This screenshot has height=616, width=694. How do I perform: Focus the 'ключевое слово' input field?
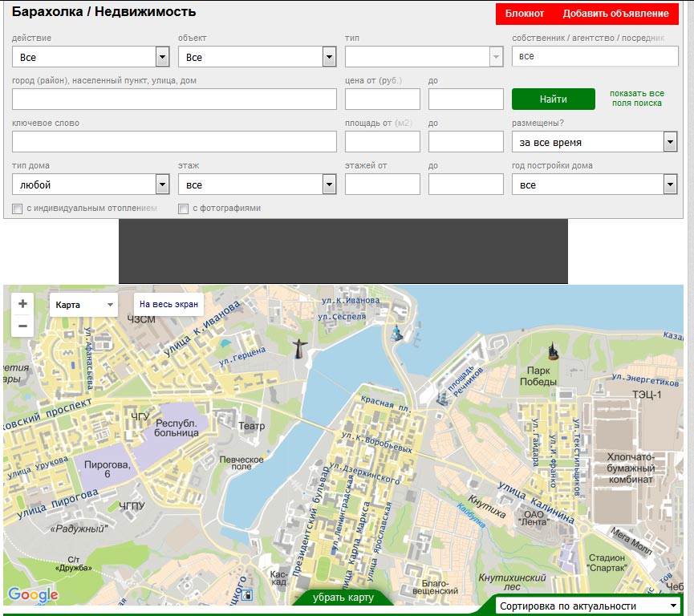174,142
